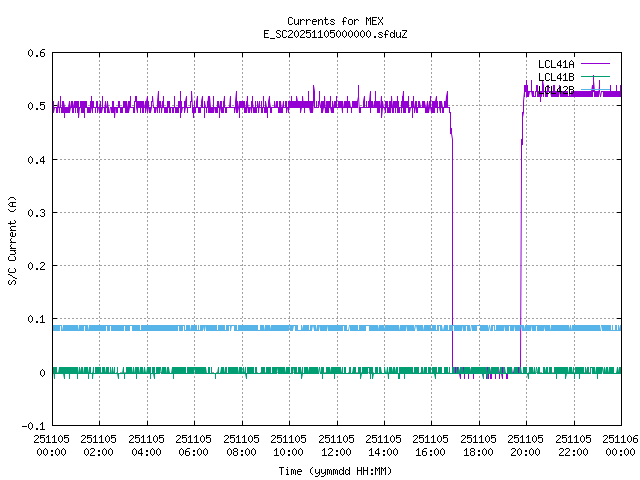Click the 251106 00:00 time tick label
The image size is (640, 480).
[621, 444]
